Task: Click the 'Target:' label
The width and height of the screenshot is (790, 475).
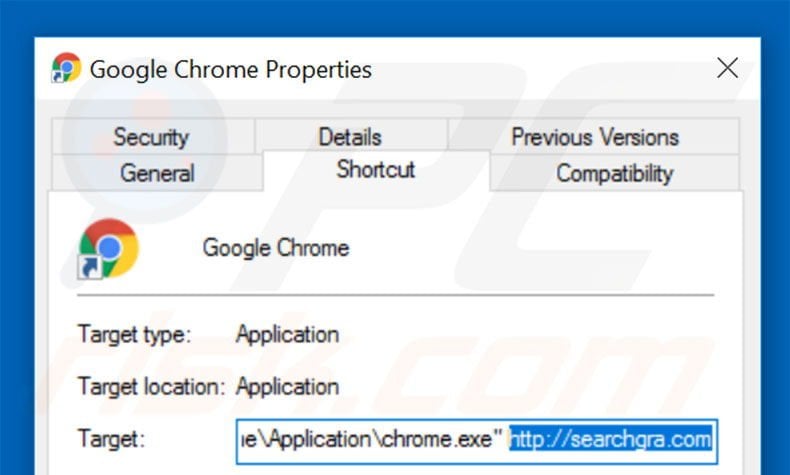Action: [x=111, y=439]
